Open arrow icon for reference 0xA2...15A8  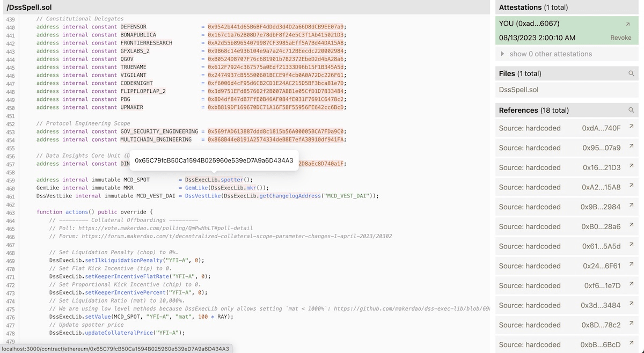[x=631, y=186]
